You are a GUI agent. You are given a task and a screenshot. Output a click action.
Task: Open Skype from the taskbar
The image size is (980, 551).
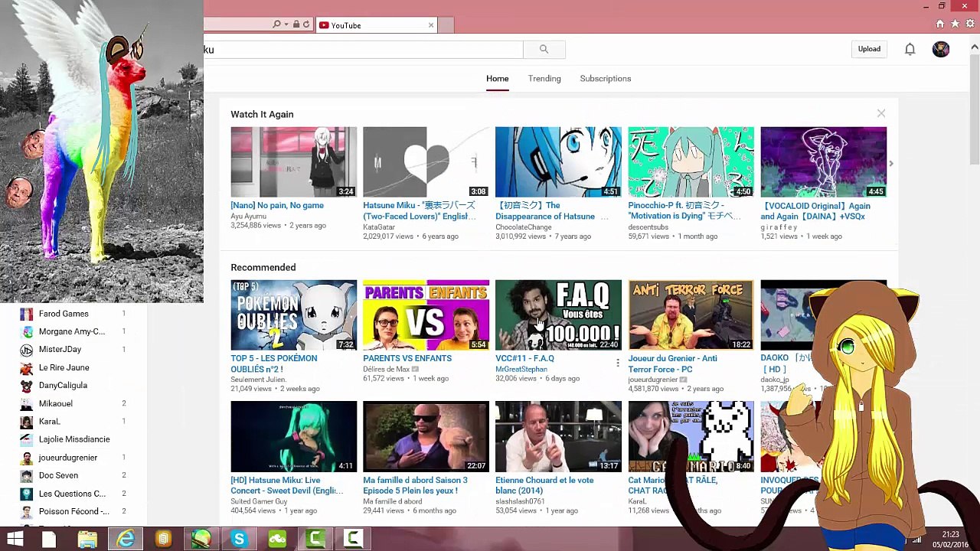pos(239,540)
